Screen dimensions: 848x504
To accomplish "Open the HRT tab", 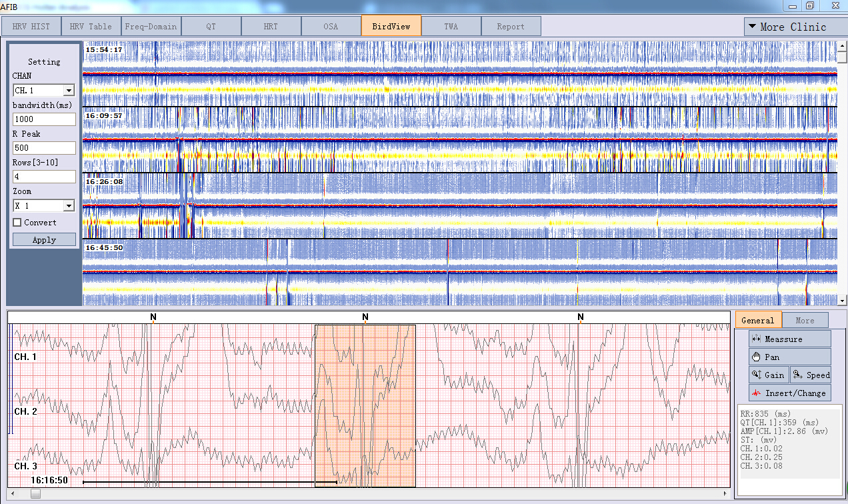I will click(x=271, y=27).
